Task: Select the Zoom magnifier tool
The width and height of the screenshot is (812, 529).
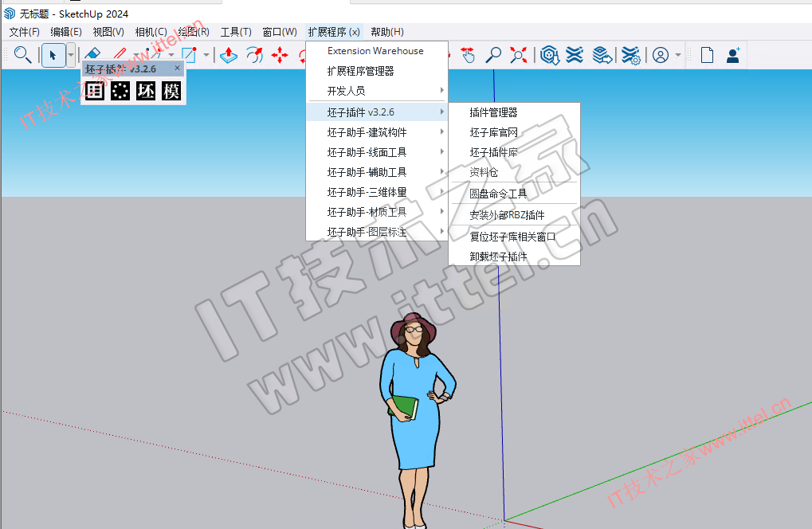Action: [x=493, y=55]
